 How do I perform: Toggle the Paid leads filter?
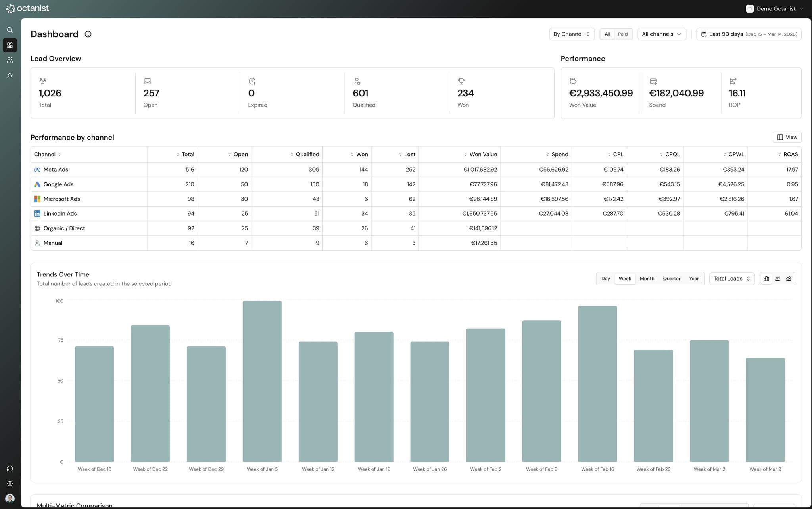pos(623,34)
